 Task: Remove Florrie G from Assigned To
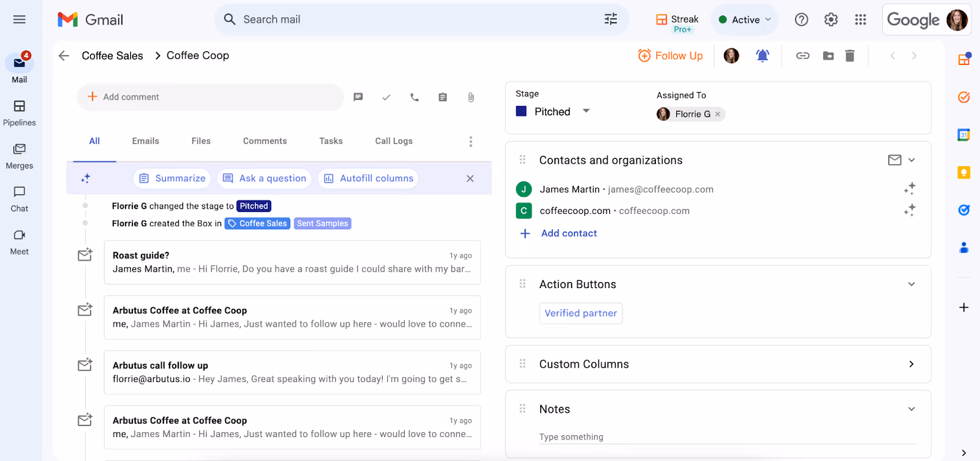click(718, 114)
